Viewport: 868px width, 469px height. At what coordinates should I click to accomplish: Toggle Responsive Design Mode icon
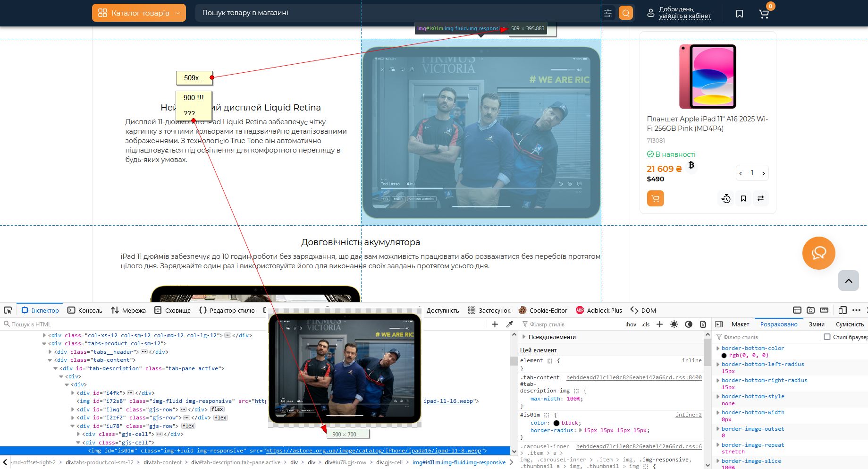pyautogui.click(x=843, y=310)
